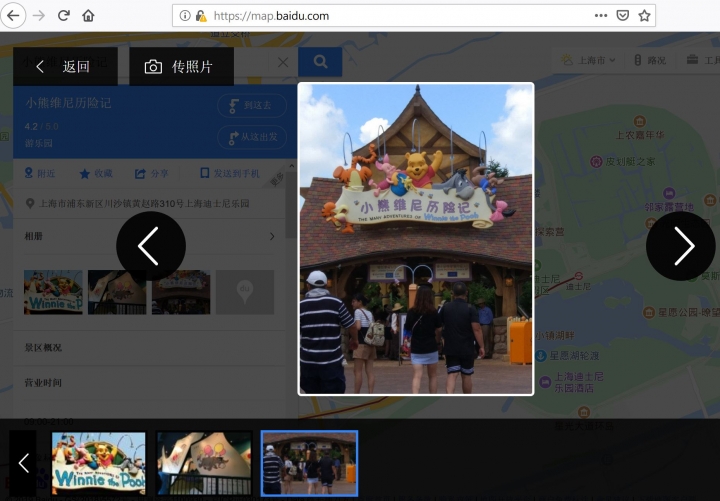720x501 pixels.
Task: Show site information icon in address bar
Action: [185, 16]
